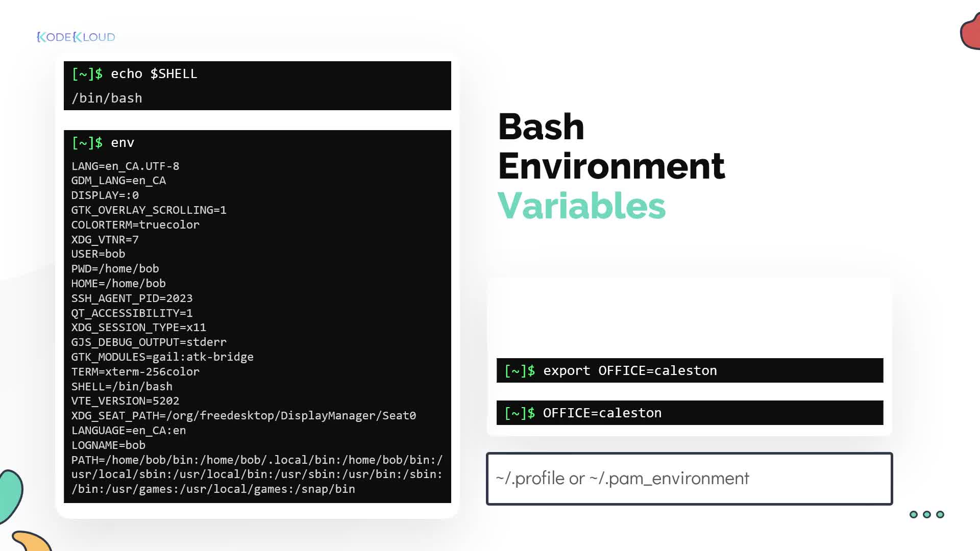Select the 'QT_ACCESSIBILITY=1' line
This screenshot has width=980, height=551.
tap(132, 313)
